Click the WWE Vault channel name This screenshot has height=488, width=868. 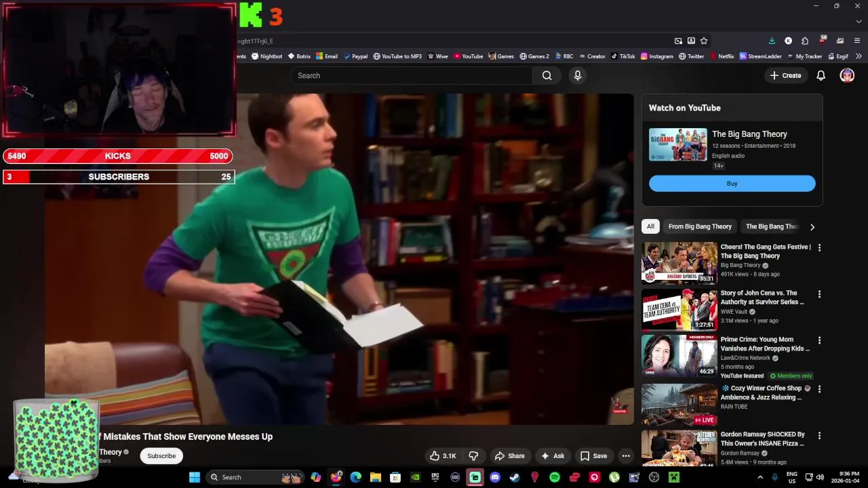click(x=734, y=312)
